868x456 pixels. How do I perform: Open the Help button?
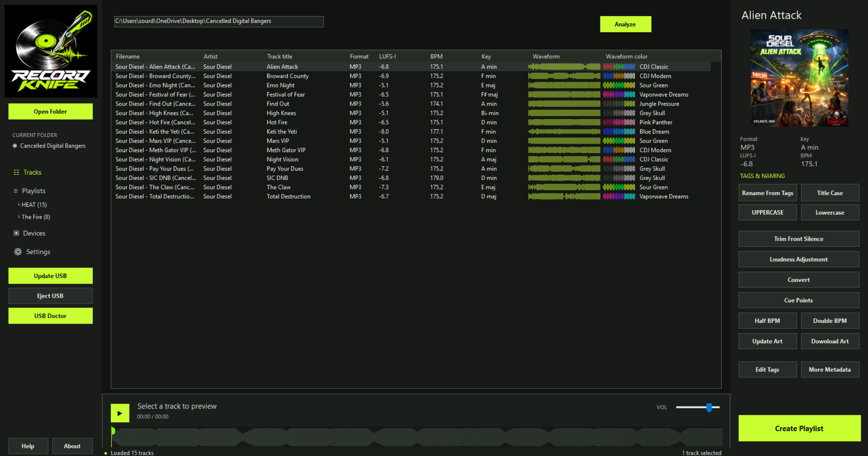28,446
